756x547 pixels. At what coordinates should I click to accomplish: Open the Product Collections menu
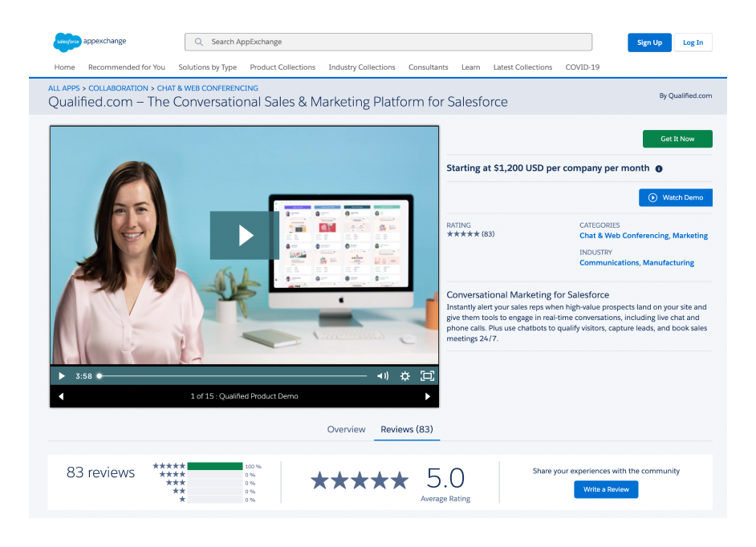pos(282,67)
